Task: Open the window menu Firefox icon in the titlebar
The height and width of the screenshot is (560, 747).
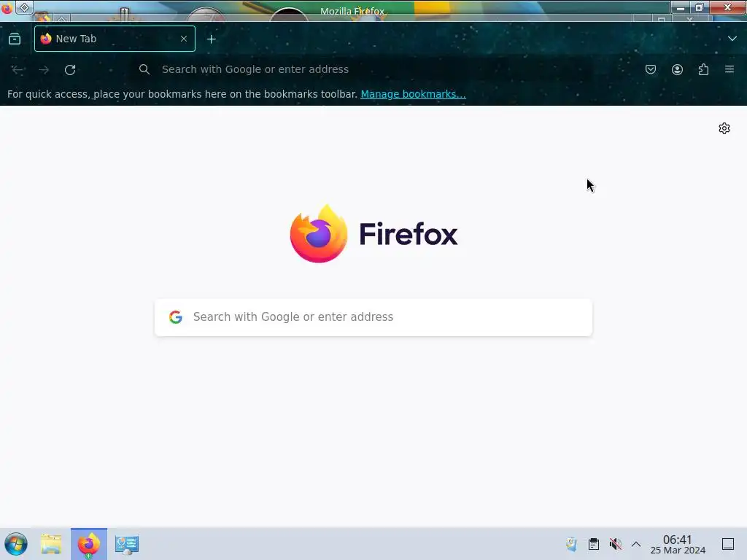Action: click(7, 7)
